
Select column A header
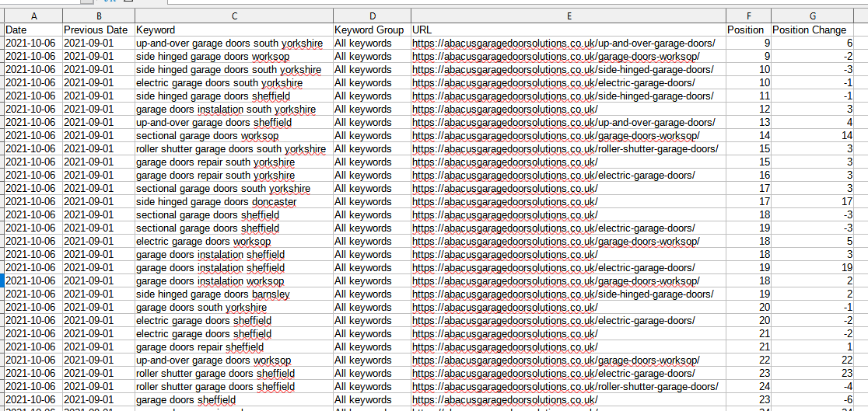pyautogui.click(x=33, y=16)
